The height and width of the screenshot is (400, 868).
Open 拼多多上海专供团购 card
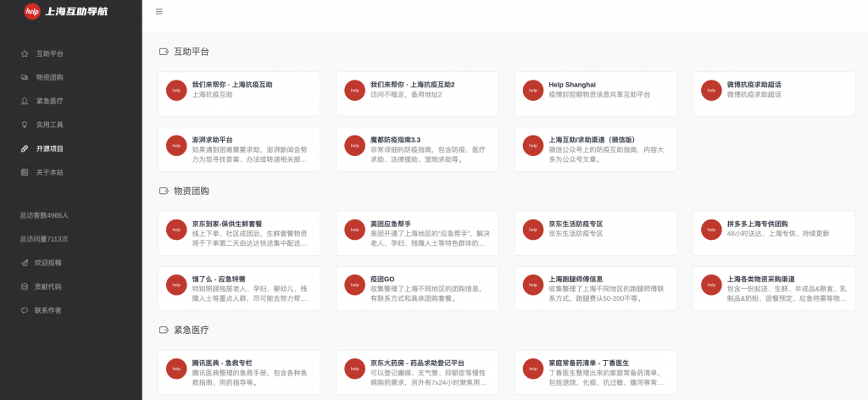click(x=773, y=229)
